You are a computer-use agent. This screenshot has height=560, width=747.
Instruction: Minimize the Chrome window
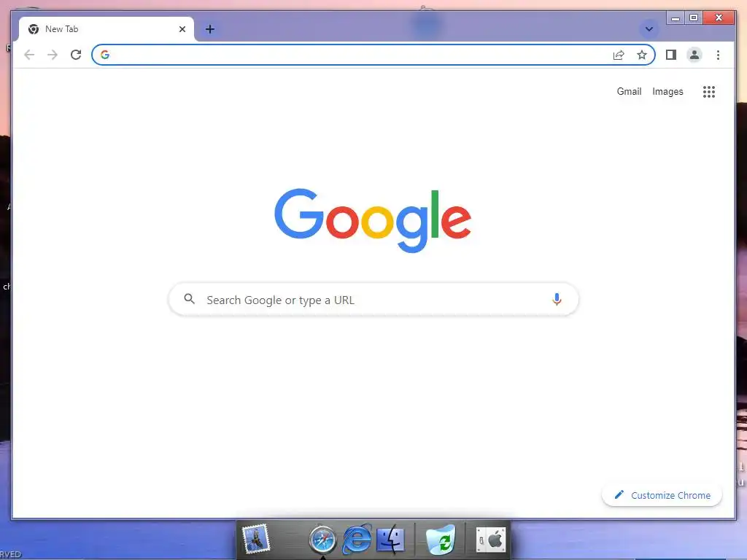pyautogui.click(x=675, y=18)
